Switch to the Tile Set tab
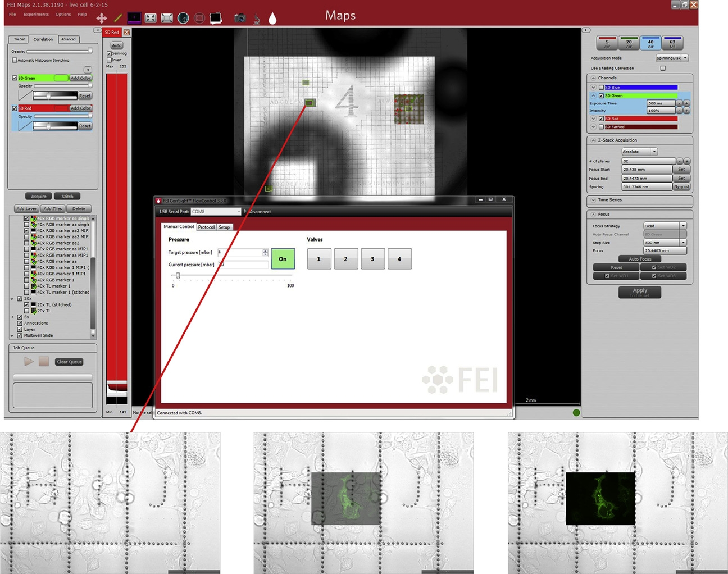The height and width of the screenshot is (574, 728). point(20,39)
